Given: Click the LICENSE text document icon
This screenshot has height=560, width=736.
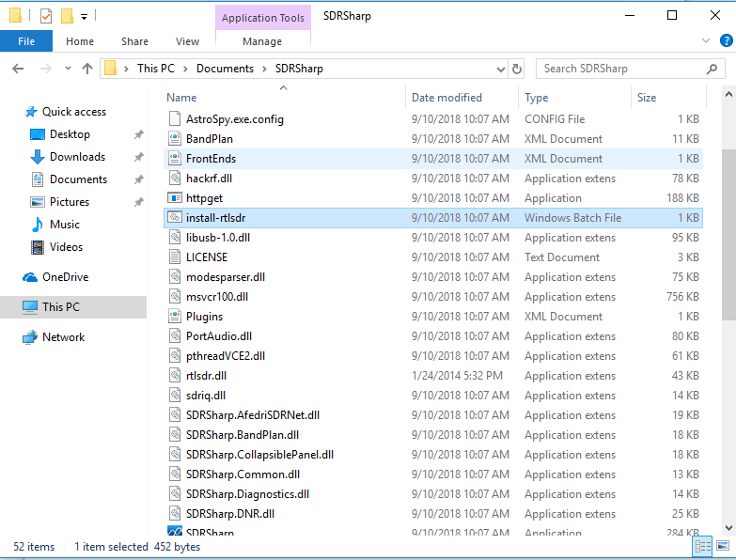Looking at the screenshot, I should point(175,257).
